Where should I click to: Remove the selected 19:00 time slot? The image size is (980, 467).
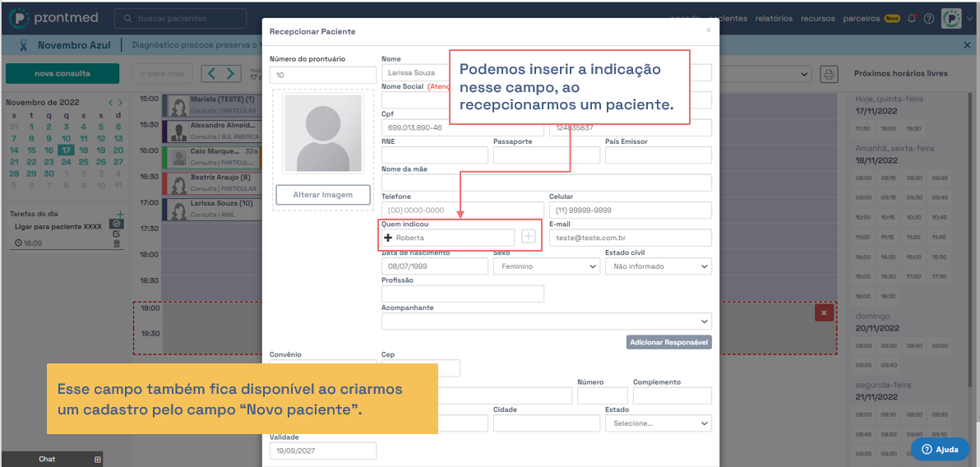click(x=823, y=312)
